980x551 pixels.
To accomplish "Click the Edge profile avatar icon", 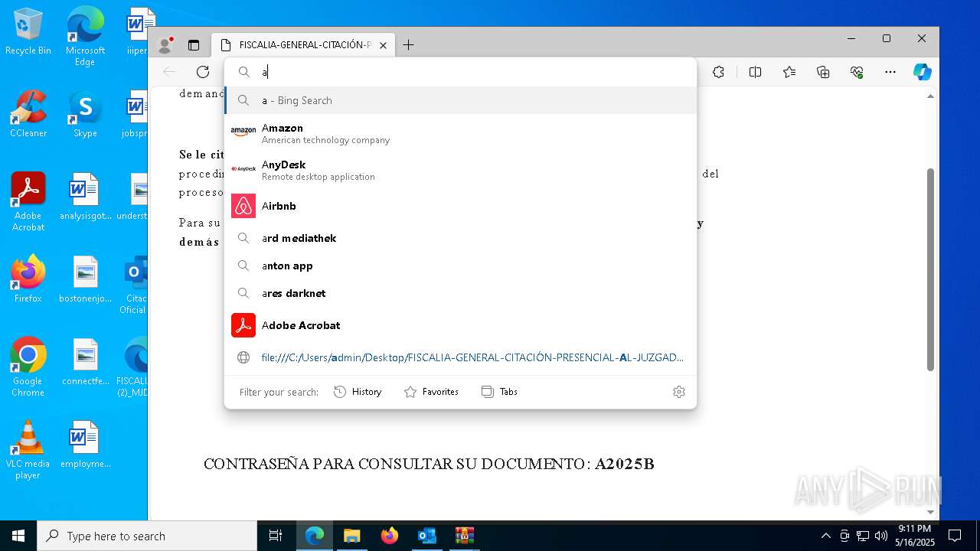I will (x=165, y=45).
